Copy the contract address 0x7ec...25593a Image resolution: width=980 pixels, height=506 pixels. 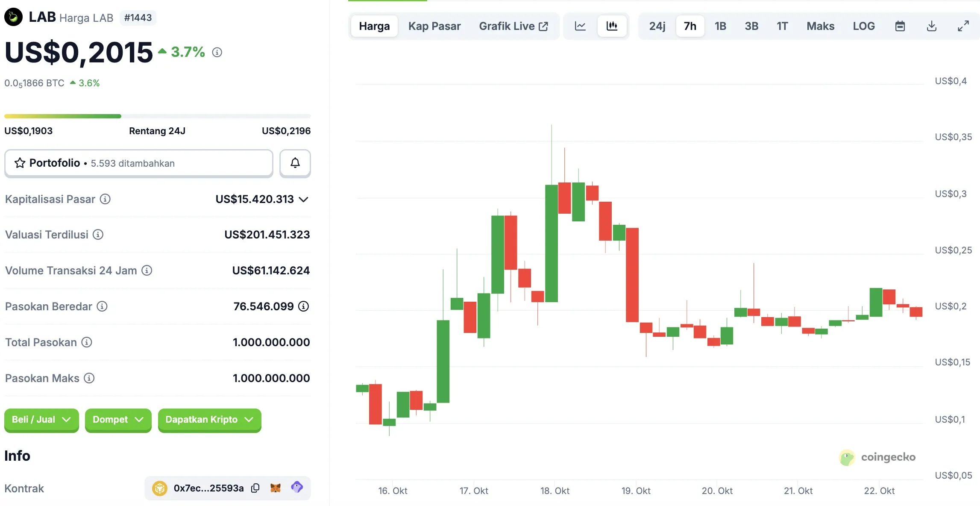tap(255, 487)
